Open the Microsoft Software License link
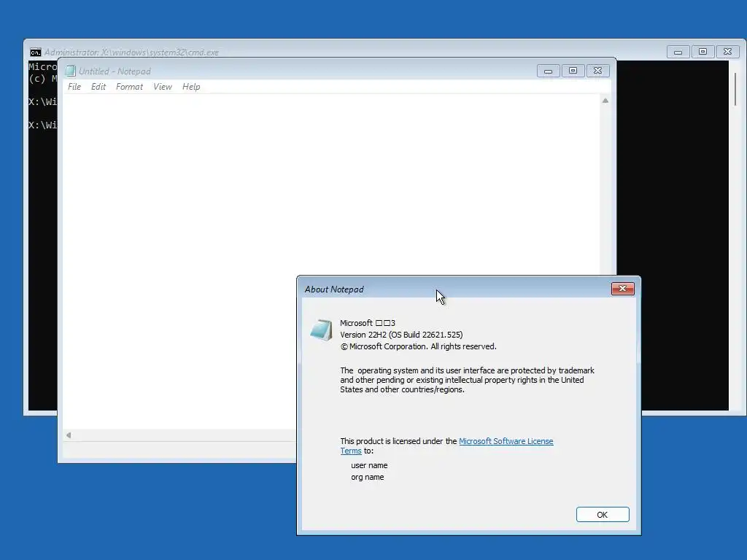747x560 pixels. tap(506, 441)
